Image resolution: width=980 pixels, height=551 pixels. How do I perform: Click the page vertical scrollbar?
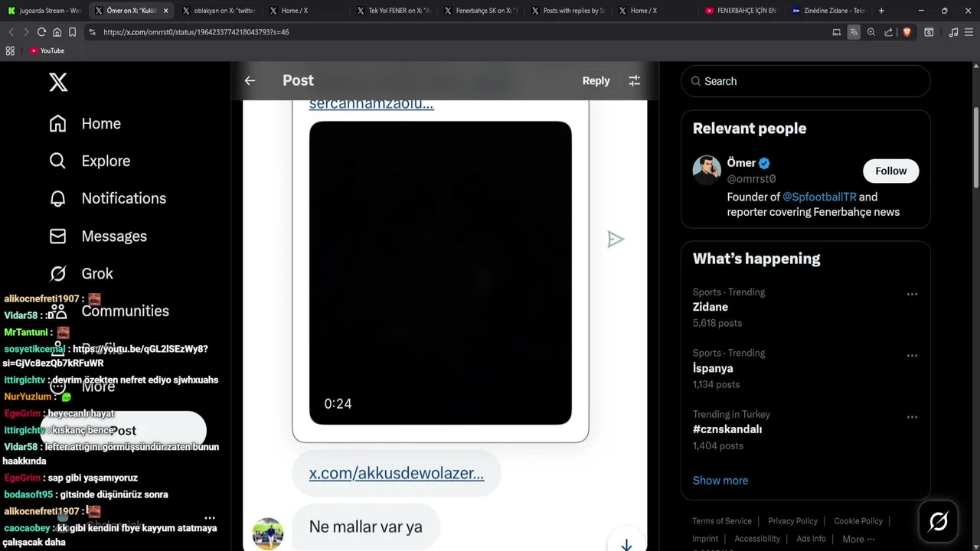pyautogui.click(x=975, y=149)
